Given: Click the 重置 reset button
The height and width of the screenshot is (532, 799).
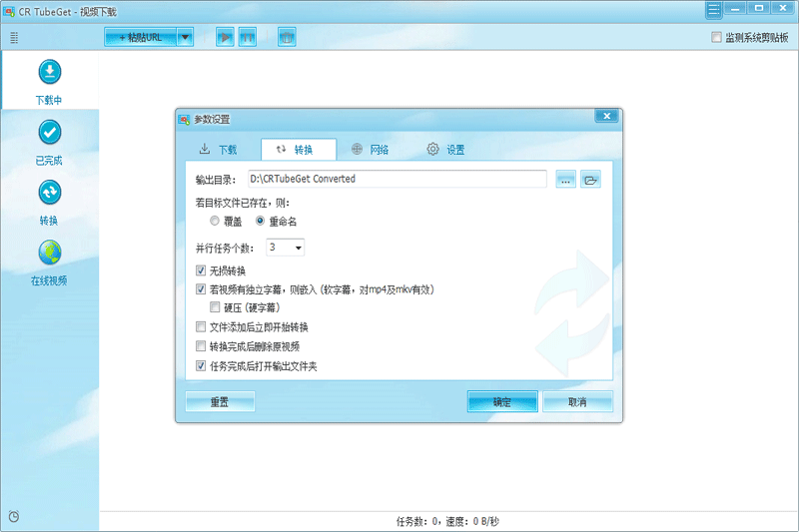Looking at the screenshot, I should [x=220, y=401].
